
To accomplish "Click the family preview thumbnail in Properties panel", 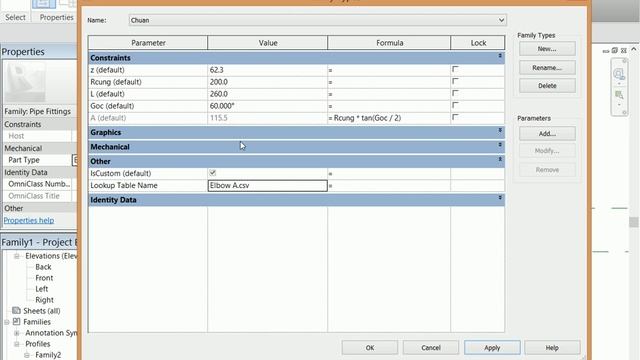I will pos(25,83).
